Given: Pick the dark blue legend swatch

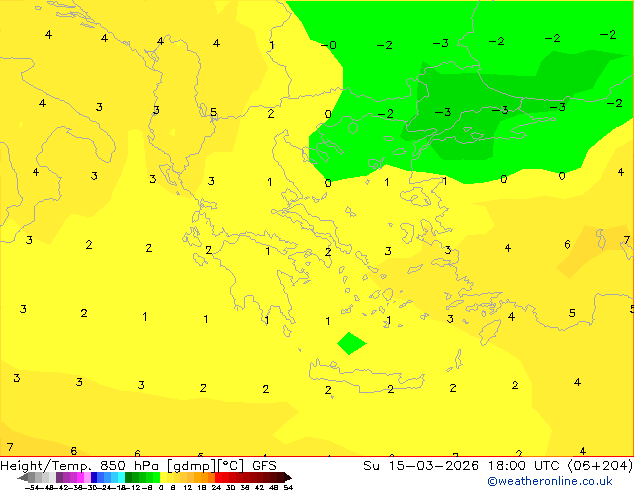Looking at the screenshot, I should pos(94,478).
